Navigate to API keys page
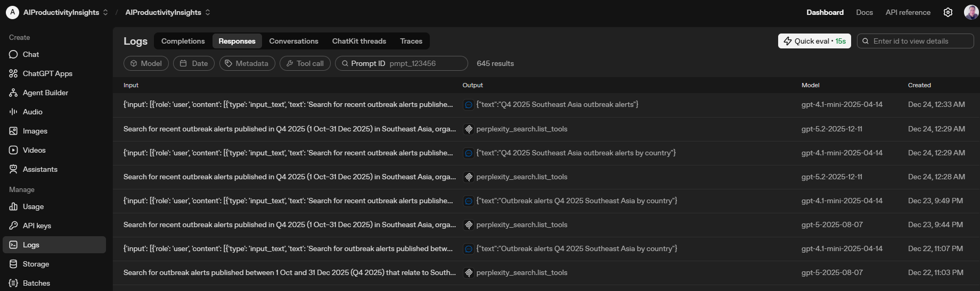 click(x=37, y=226)
